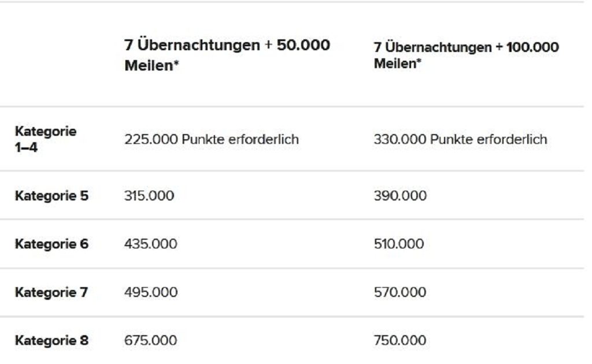
Task: Click the 675.000 value for Kategorie 8
Action: point(150,340)
